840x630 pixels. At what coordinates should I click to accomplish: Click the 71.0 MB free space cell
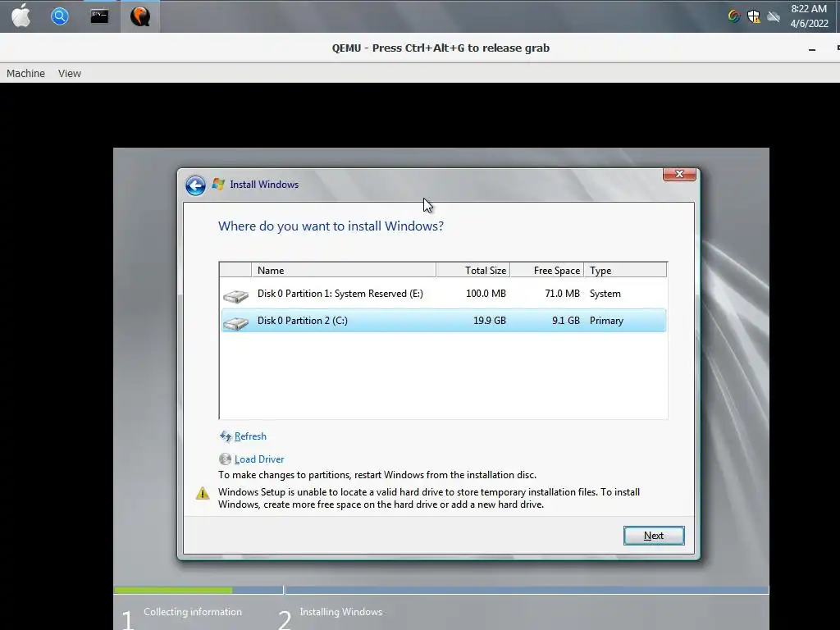pyautogui.click(x=562, y=294)
